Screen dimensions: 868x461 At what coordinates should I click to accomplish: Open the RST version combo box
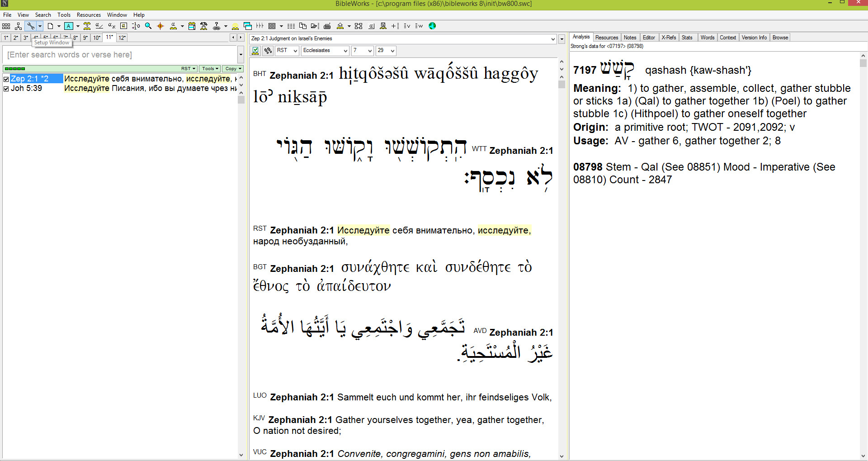click(x=287, y=51)
